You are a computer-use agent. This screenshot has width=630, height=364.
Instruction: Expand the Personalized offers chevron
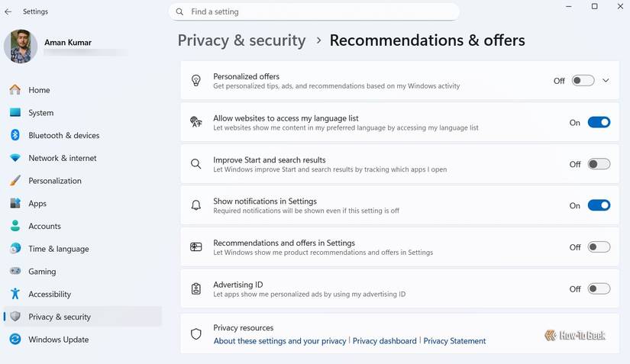coord(606,81)
